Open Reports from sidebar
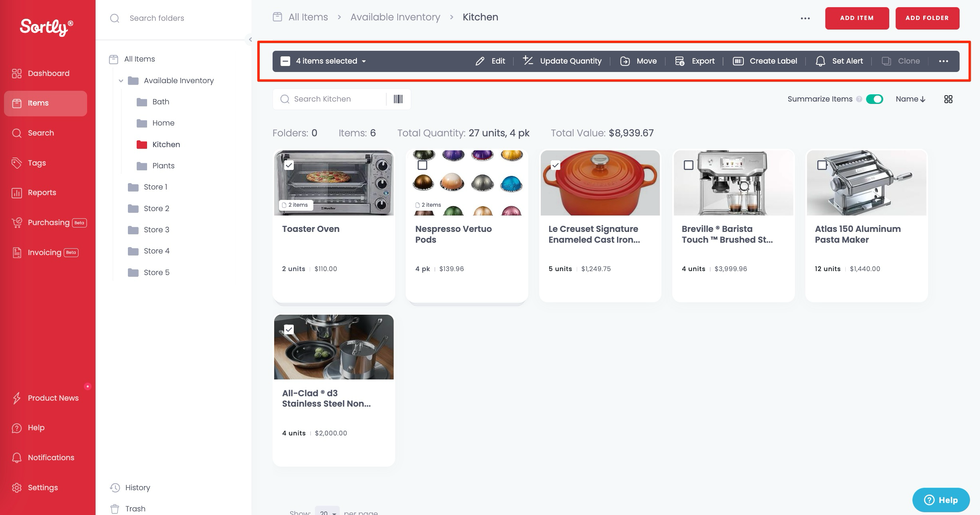This screenshot has height=515, width=980. [x=34, y=193]
